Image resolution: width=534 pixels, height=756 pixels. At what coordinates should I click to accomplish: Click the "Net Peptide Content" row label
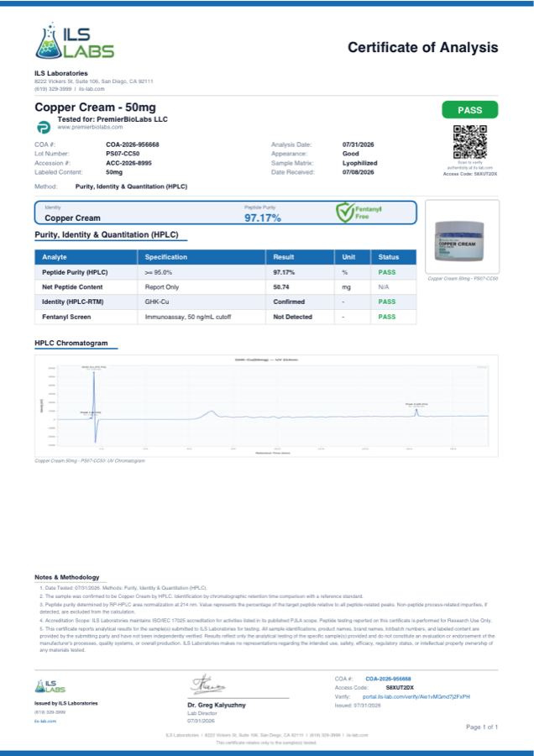tap(72, 287)
